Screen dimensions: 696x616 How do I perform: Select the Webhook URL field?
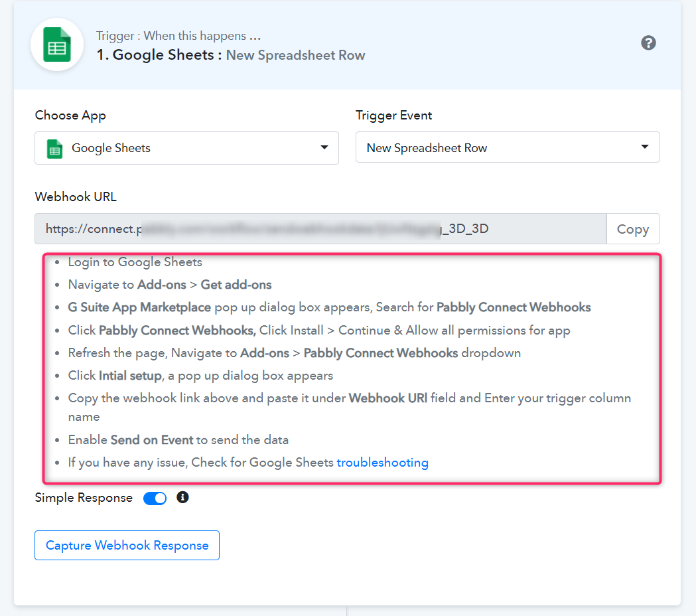(320, 229)
